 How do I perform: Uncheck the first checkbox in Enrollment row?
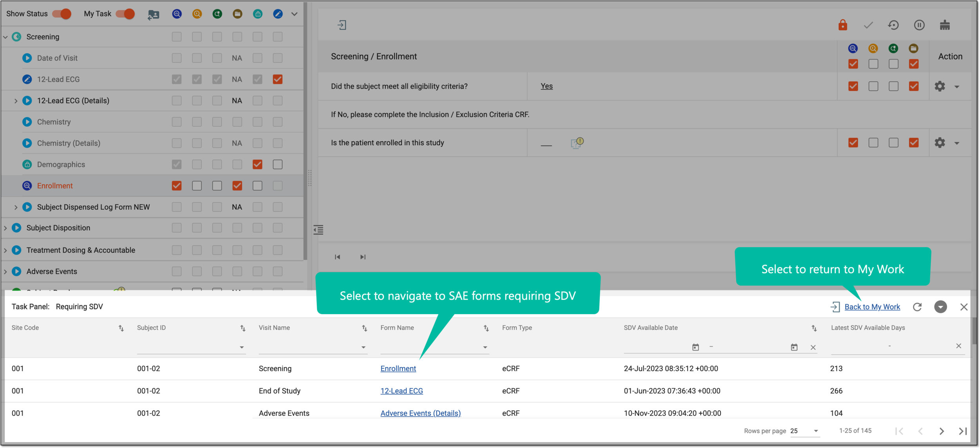click(x=177, y=186)
